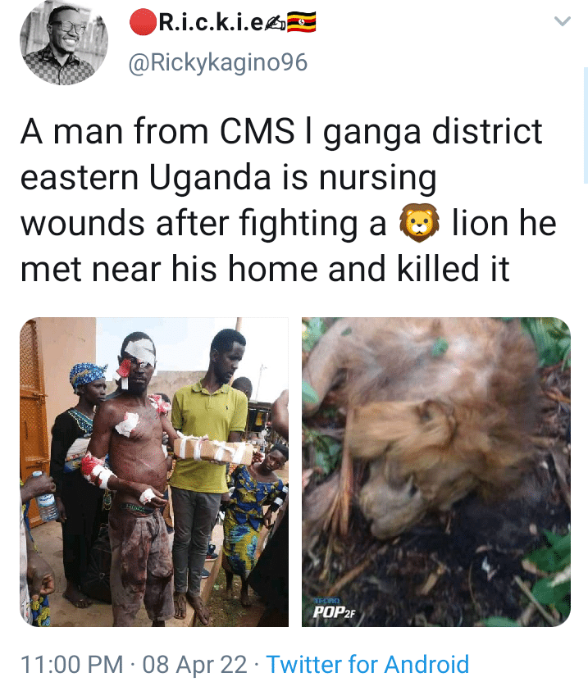Image resolution: width=588 pixels, height=700 pixels.
Task: Click the lion face emoji in tweet
Action: pyautogui.click(x=419, y=223)
